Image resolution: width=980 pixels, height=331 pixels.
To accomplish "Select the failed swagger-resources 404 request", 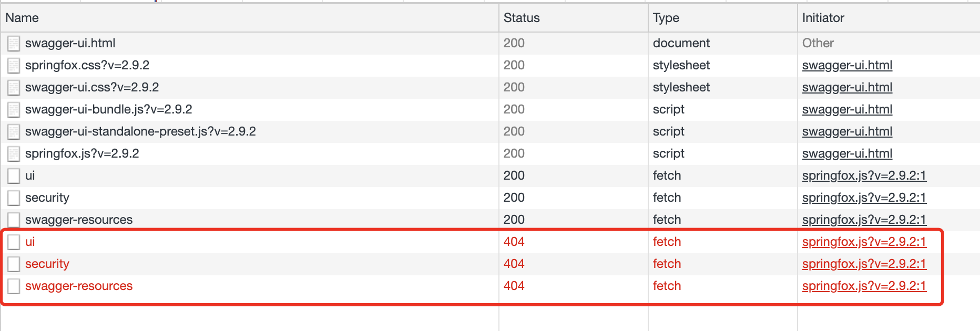I will (79, 286).
